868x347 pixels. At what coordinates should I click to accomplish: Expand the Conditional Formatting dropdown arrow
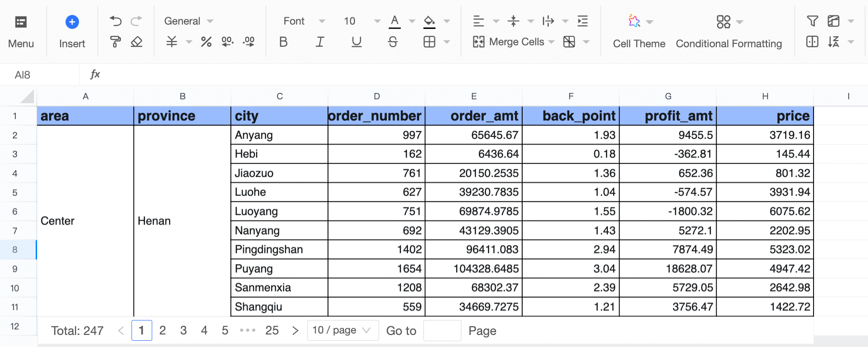(740, 22)
